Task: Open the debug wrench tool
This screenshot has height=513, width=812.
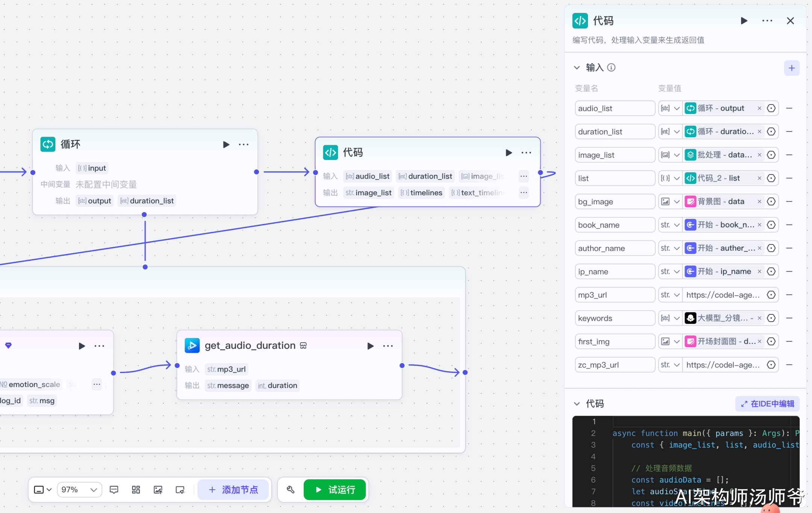Action: pyautogui.click(x=291, y=490)
